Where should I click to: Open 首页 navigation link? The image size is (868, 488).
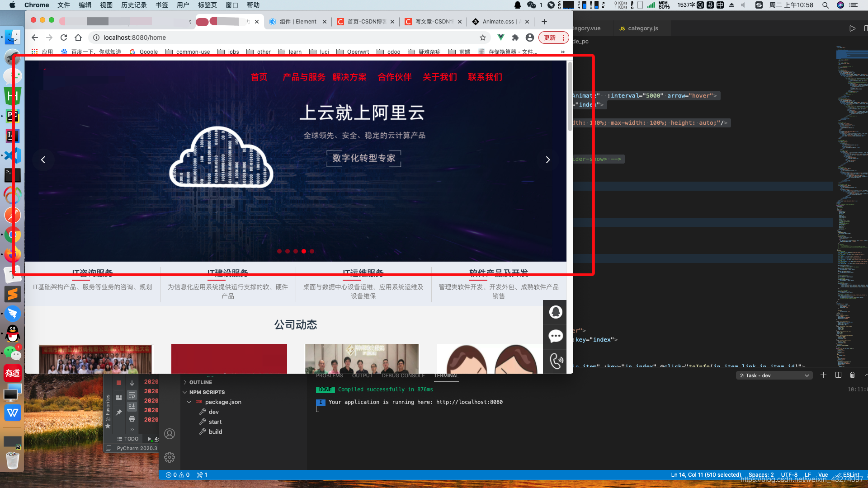259,77
